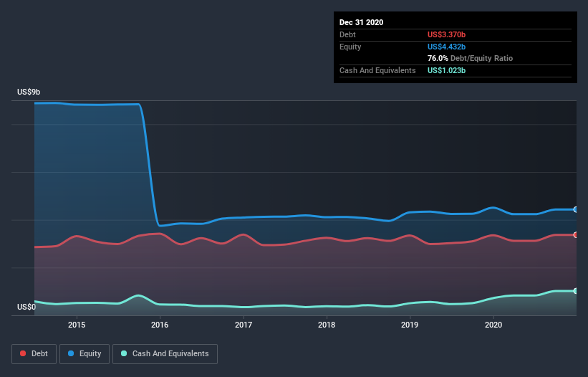The width and height of the screenshot is (588, 377).
Task: Click the Dec 31 2020 tooltip date
Action: [361, 22]
